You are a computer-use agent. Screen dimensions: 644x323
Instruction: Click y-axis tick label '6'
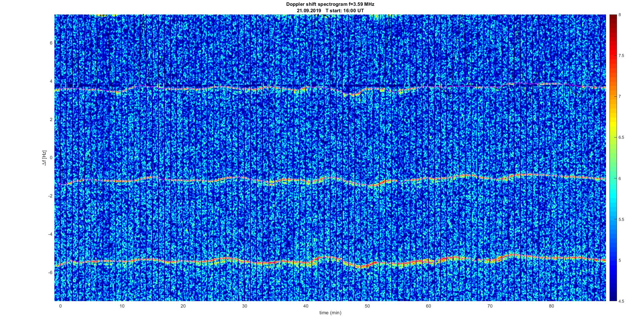click(51, 43)
